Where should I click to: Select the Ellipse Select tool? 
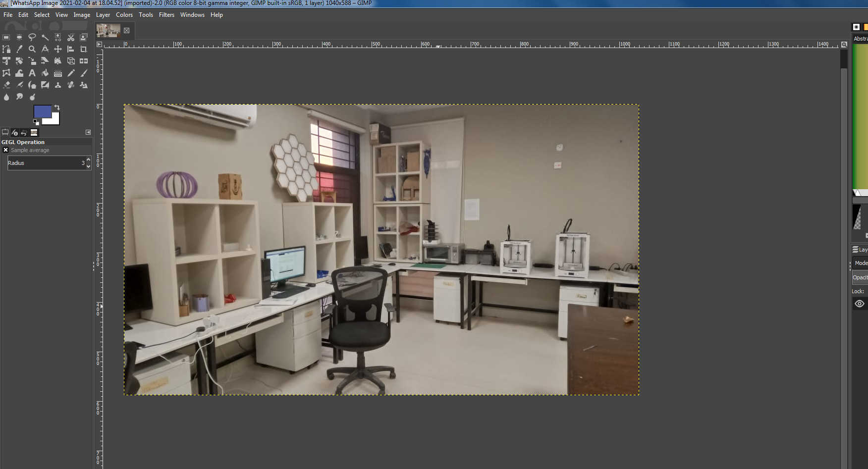(19, 37)
